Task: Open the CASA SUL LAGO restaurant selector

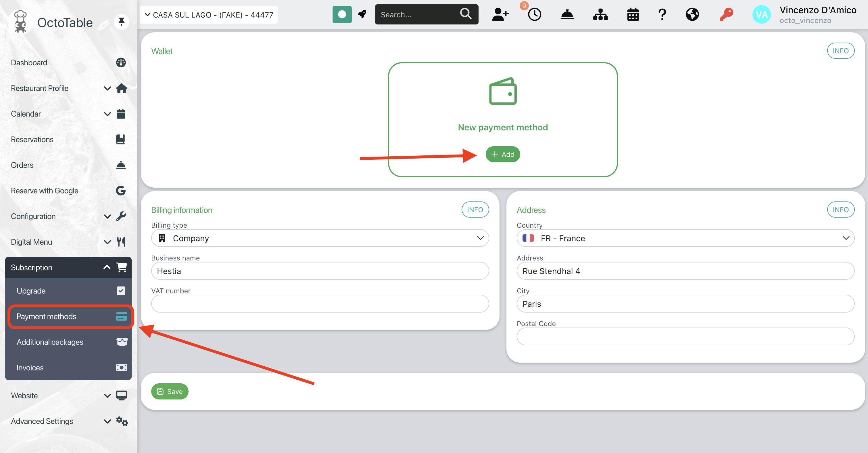Action: pos(209,15)
